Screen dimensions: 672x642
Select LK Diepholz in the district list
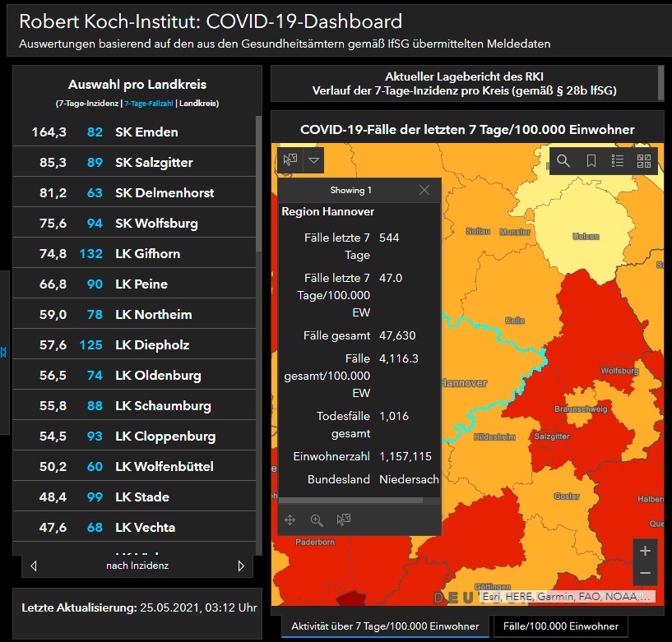point(134,344)
